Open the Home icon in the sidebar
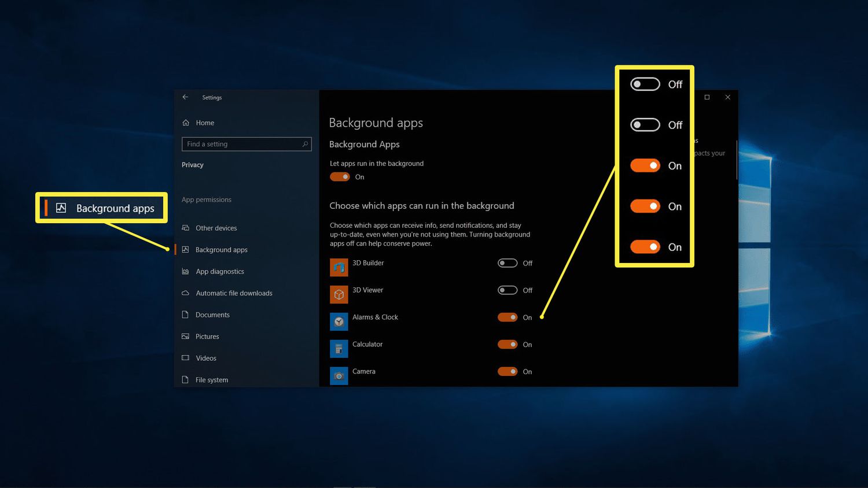This screenshot has height=488, width=868. 186,123
